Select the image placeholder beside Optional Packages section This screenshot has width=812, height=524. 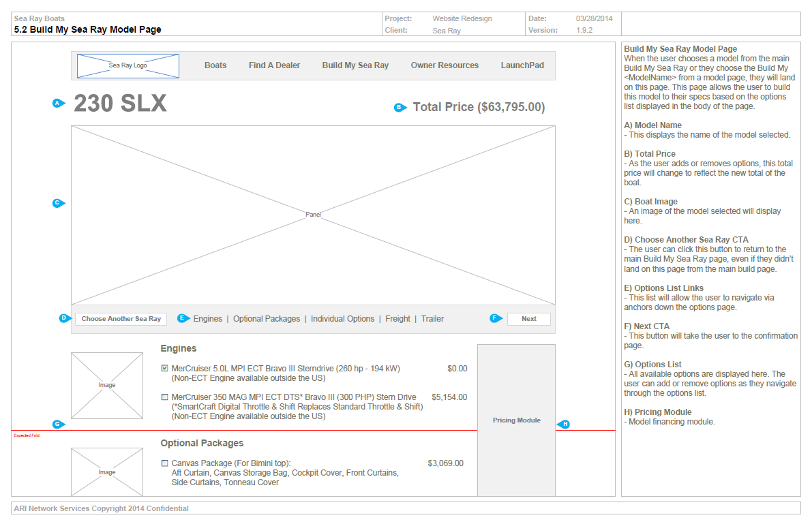(107, 472)
